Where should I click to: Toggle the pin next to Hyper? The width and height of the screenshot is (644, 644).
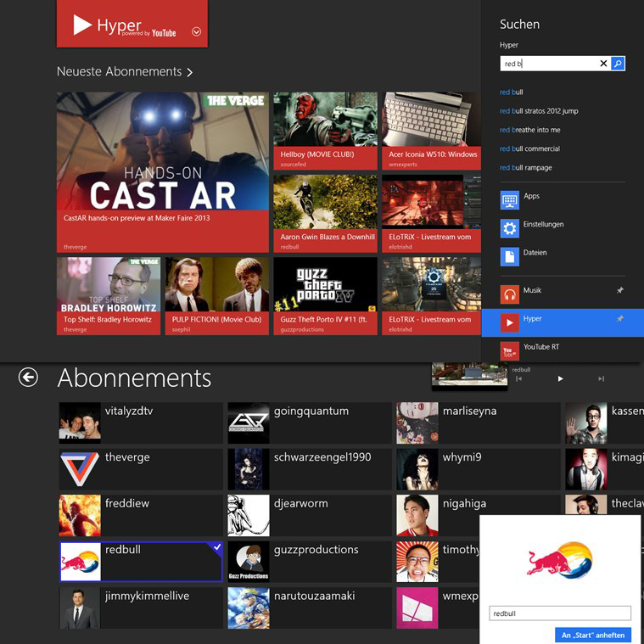pos(619,319)
